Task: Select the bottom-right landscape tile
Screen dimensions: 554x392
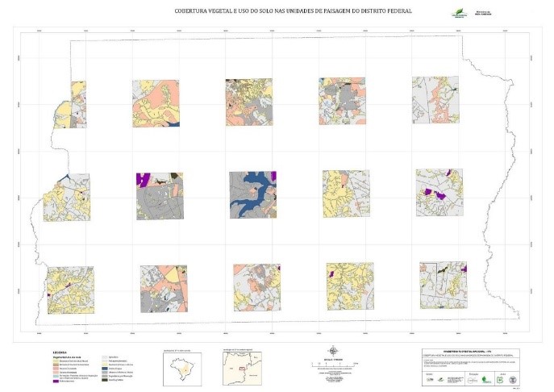Action: pyautogui.click(x=443, y=286)
